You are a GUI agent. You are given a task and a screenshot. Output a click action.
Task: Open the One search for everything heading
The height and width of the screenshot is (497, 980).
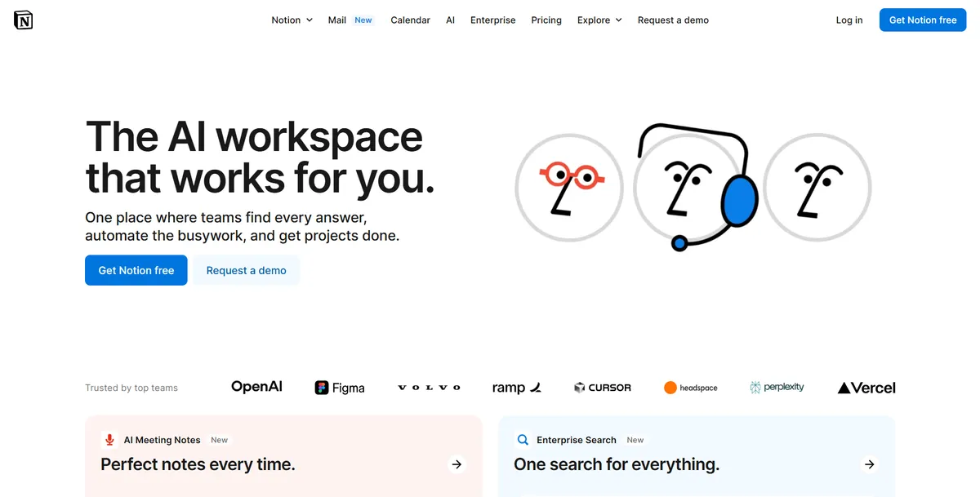[617, 464]
